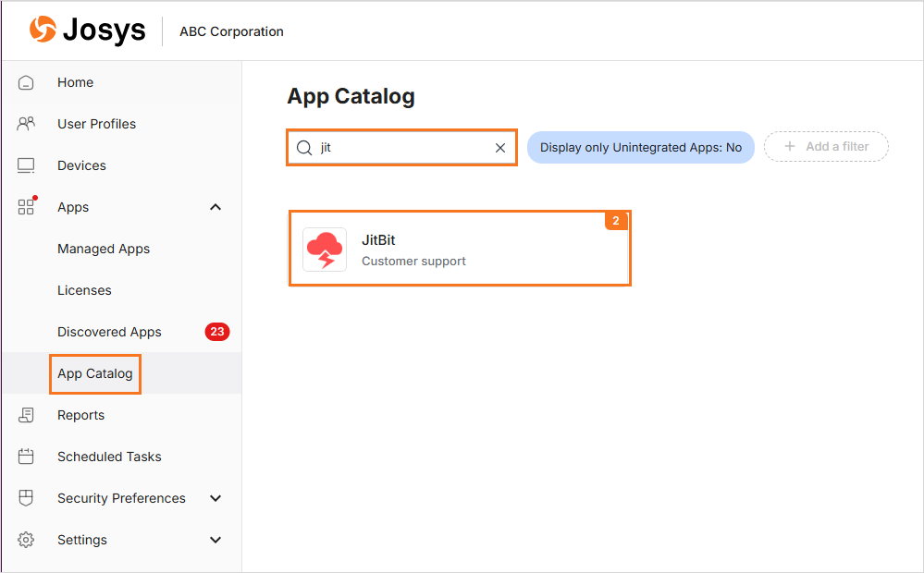This screenshot has width=924, height=573.
Task: Collapse the Apps menu chevron
Action: 216,207
